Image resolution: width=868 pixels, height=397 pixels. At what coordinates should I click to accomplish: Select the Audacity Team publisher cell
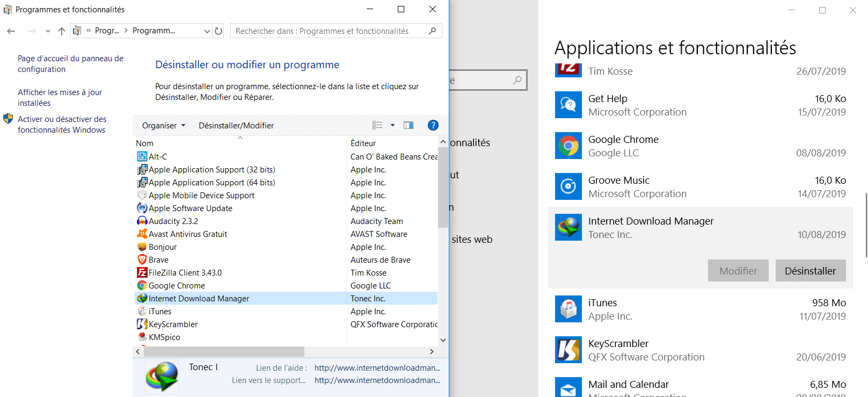(376, 221)
